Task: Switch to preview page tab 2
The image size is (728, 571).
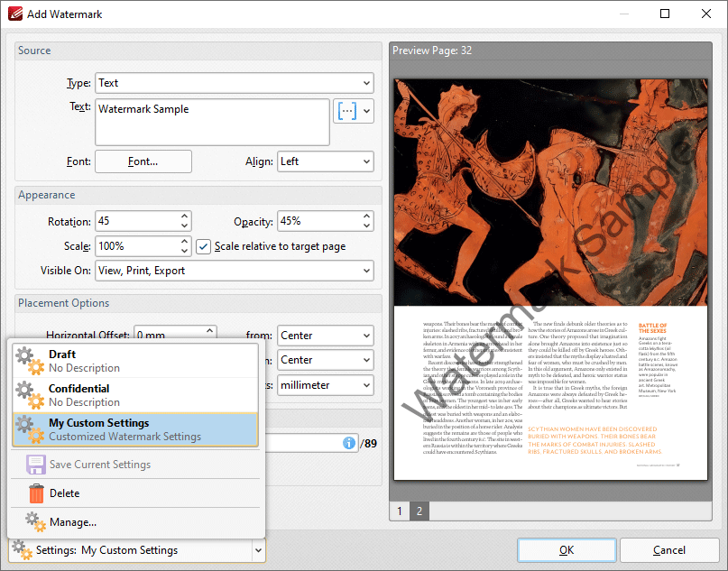Action: [419, 511]
